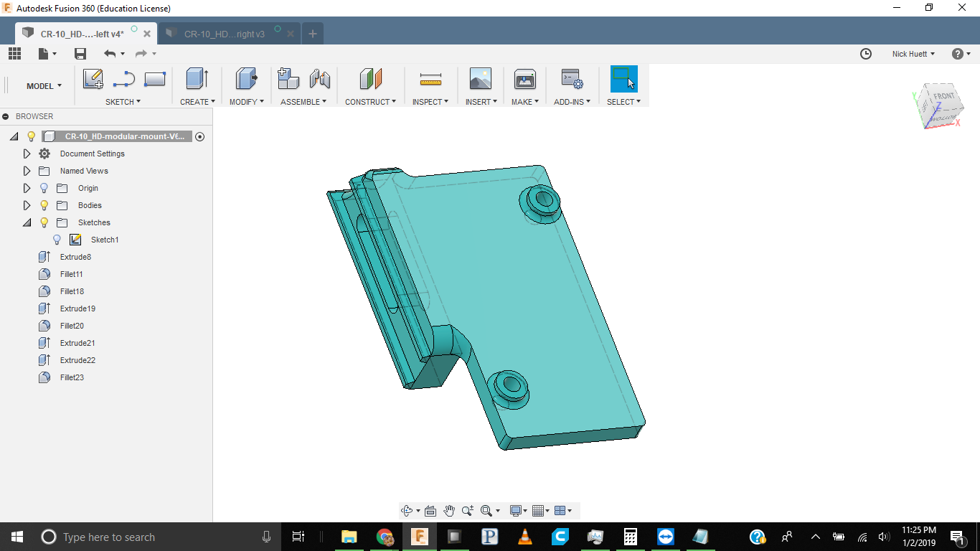Open the ASSEMBLE menu
This screenshot has height=551, width=980.
click(x=303, y=102)
